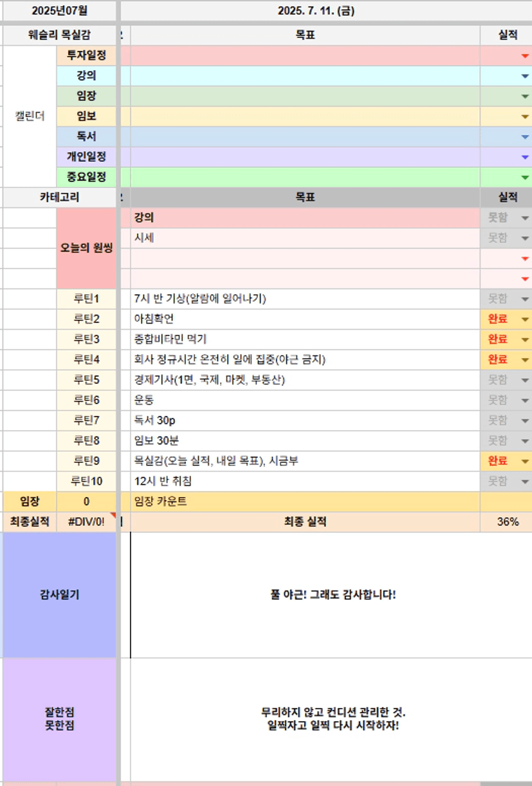Open the 중요일정 row dropdown arrow
The image size is (532, 786).
(525, 178)
